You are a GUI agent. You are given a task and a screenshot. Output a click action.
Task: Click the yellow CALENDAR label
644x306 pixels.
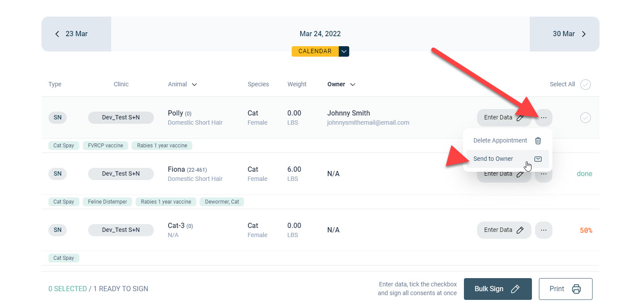315,51
